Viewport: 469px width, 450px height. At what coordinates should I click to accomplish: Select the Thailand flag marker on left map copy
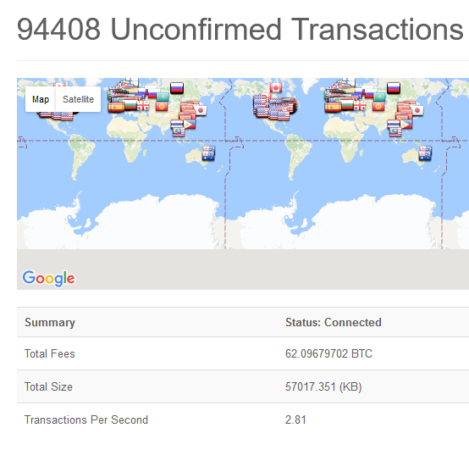pos(177,125)
